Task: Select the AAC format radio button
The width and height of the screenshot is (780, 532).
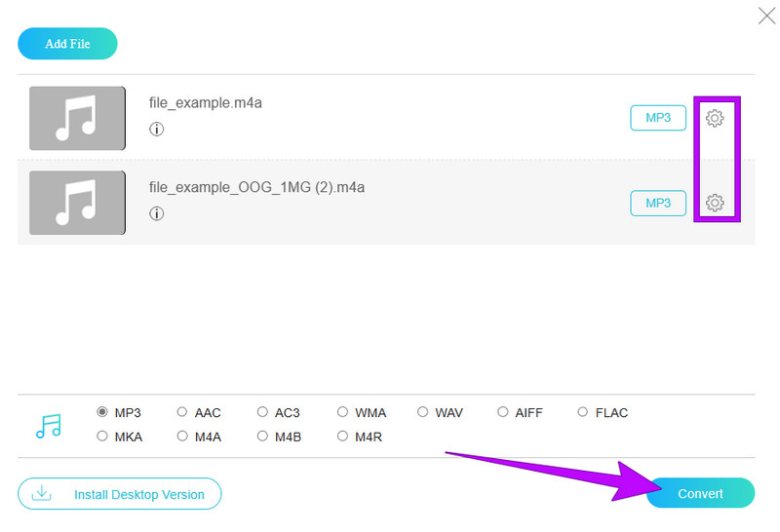Action: [182, 412]
